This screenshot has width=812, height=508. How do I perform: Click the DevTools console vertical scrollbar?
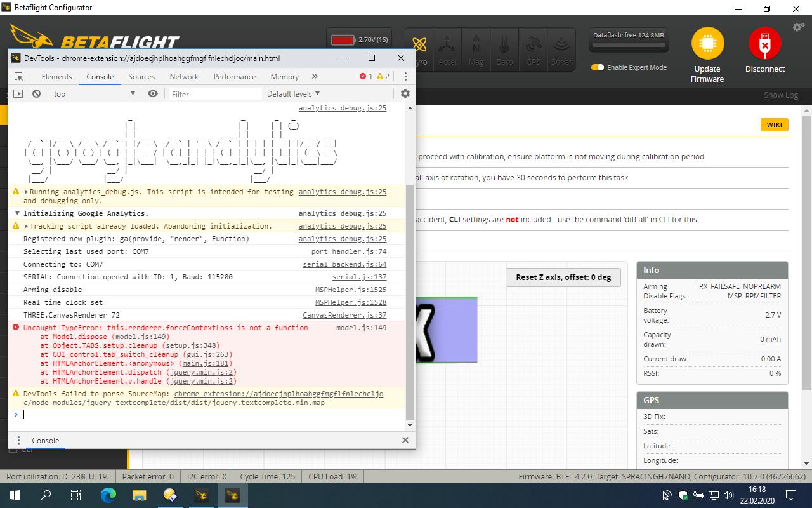[410, 302]
